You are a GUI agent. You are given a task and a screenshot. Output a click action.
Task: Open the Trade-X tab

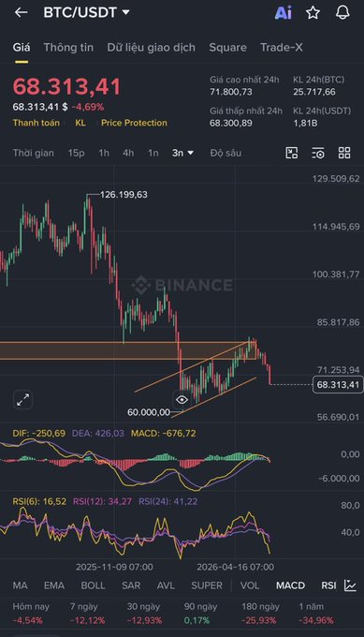pyautogui.click(x=282, y=48)
